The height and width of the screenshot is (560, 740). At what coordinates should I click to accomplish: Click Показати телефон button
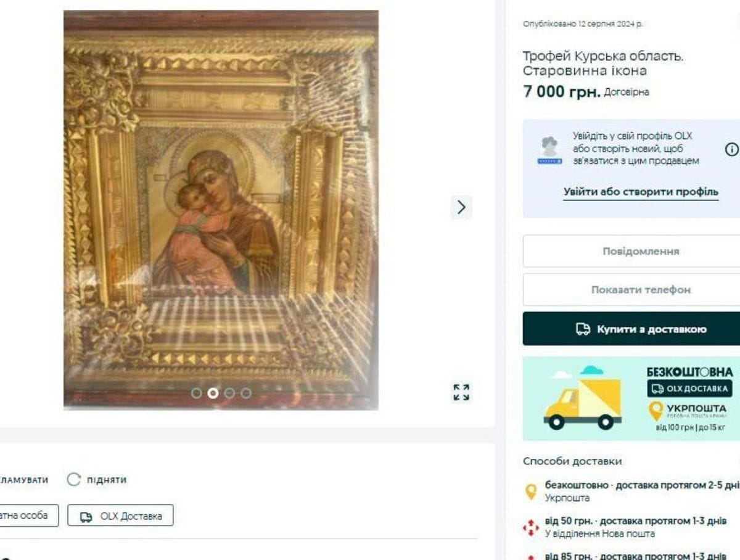[x=631, y=290]
